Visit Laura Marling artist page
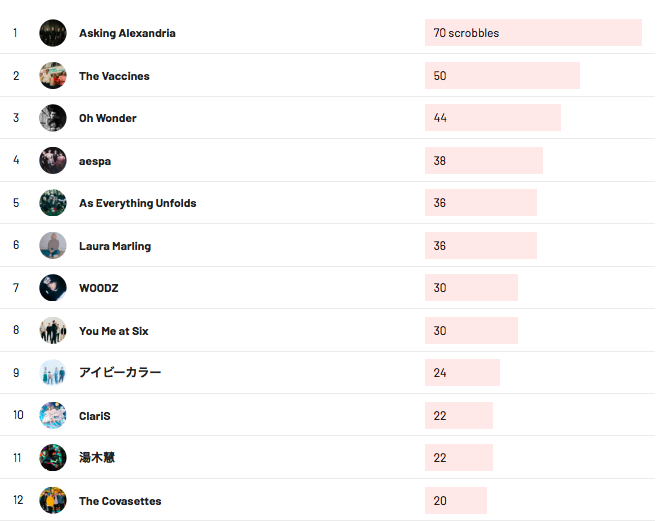The height and width of the screenshot is (521, 660). pos(115,246)
